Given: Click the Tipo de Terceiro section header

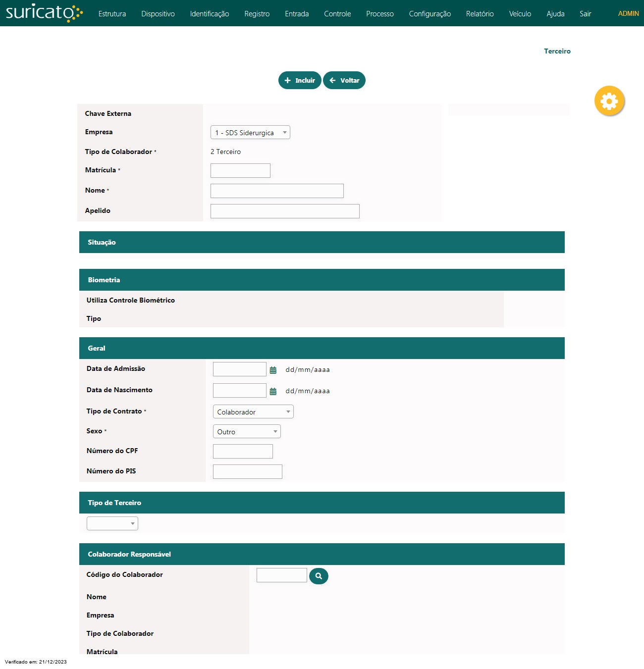Looking at the screenshot, I should pos(322,503).
